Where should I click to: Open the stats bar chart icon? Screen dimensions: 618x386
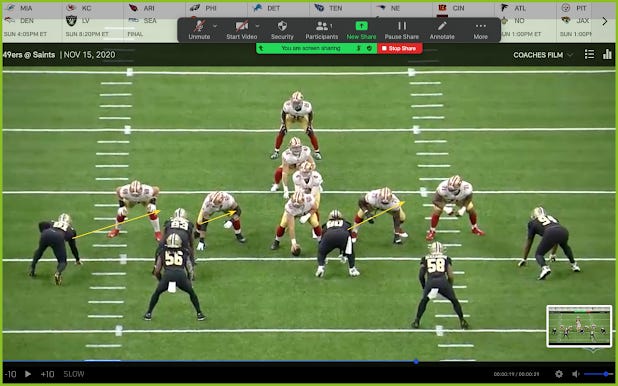pos(607,54)
